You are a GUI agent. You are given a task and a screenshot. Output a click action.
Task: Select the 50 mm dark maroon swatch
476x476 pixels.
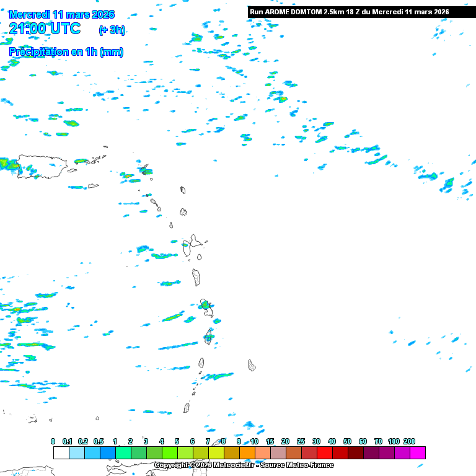pyautogui.click(x=355, y=453)
